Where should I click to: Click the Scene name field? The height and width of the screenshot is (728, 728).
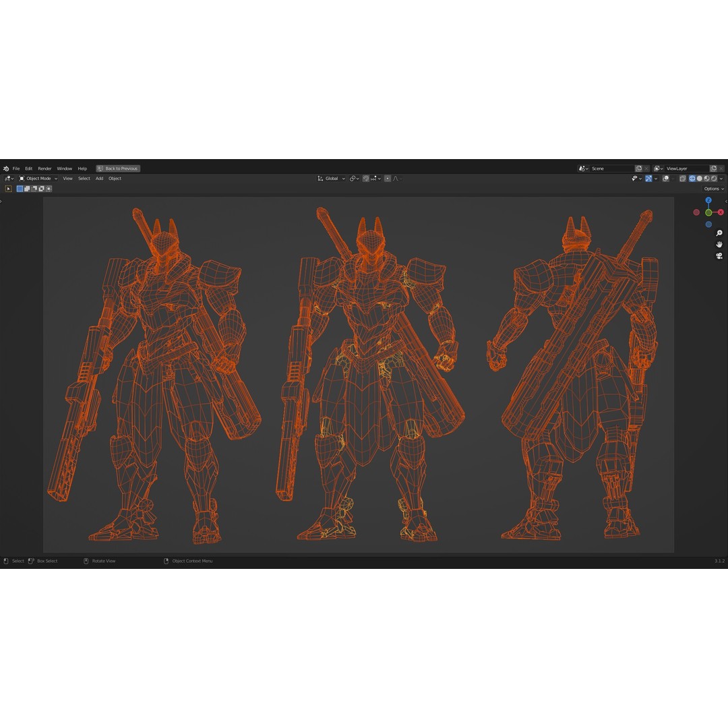point(612,169)
